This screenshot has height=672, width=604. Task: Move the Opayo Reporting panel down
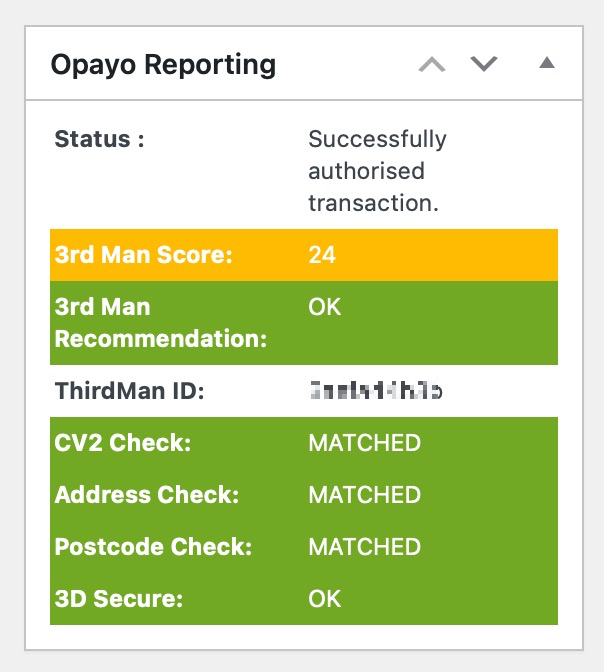pos(484,65)
